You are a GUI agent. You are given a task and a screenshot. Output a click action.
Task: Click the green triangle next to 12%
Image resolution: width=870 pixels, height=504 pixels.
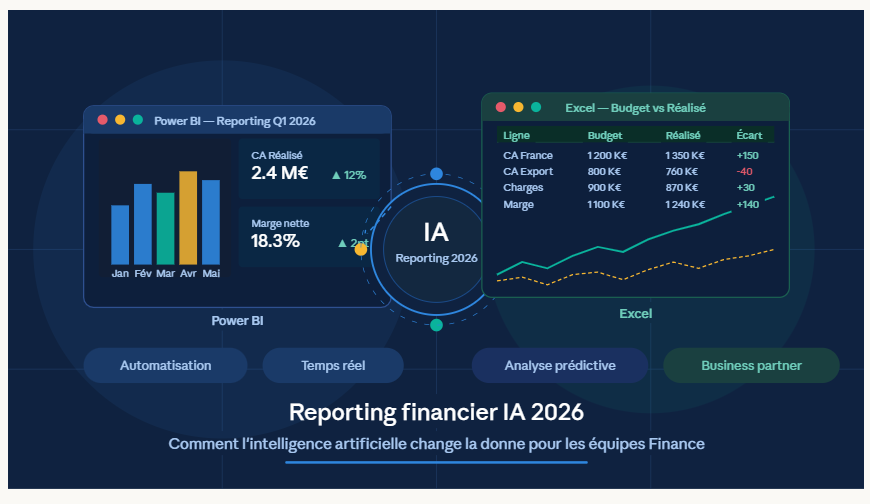336,175
